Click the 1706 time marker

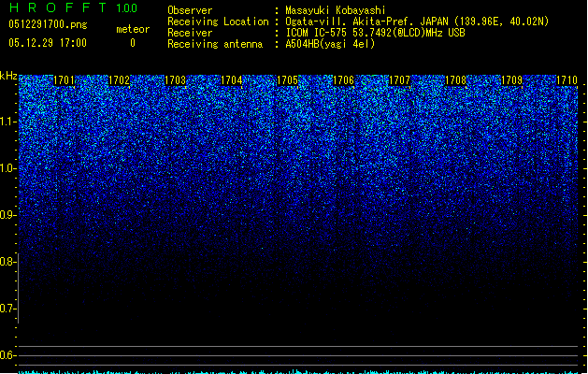[x=343, y=80]
